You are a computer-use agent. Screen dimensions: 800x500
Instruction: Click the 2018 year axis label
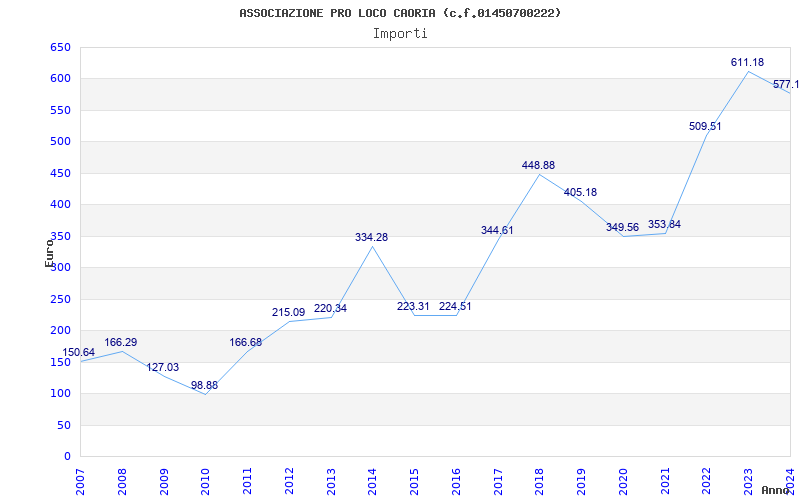click(540, 482)
